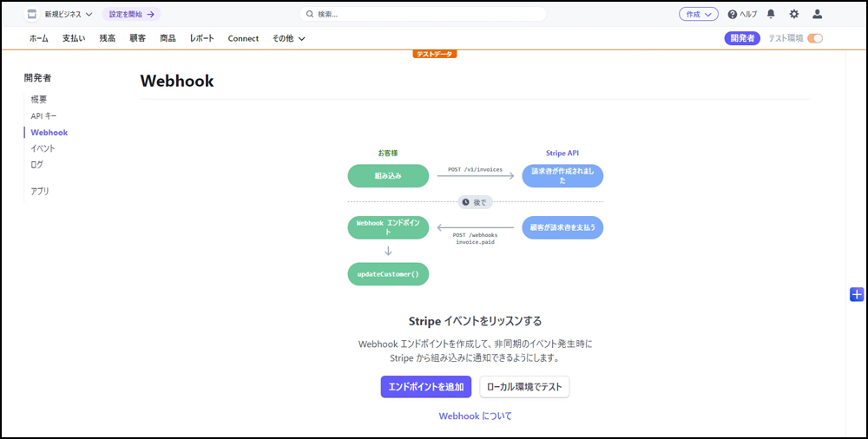This screenshot has height=439, width=868.
Task: Click the ローカル環境でテスト button
Action: tap(524, 387)
